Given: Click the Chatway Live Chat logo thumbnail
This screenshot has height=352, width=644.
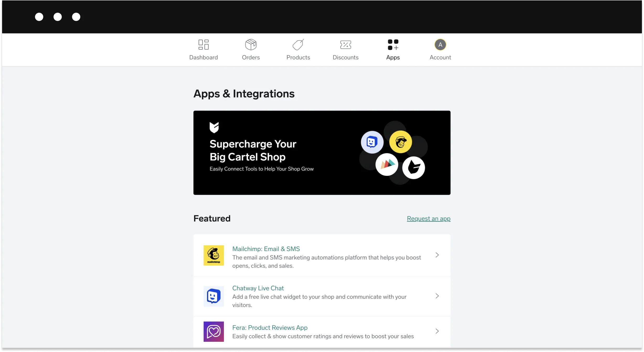Looking at the screenshot, I should pos(214,296).
